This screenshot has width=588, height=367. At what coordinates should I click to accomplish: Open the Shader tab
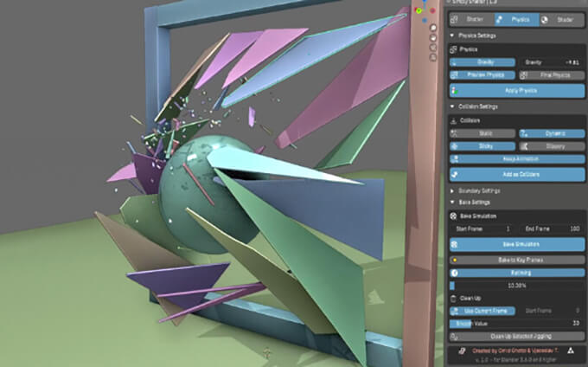coord(561,18)
